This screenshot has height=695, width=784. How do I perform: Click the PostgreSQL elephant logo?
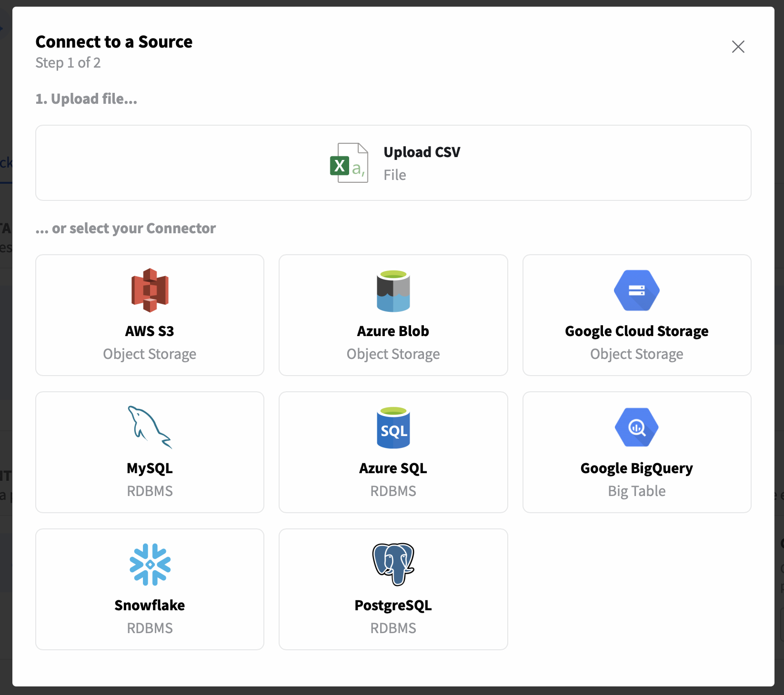[x=393, y=564]
